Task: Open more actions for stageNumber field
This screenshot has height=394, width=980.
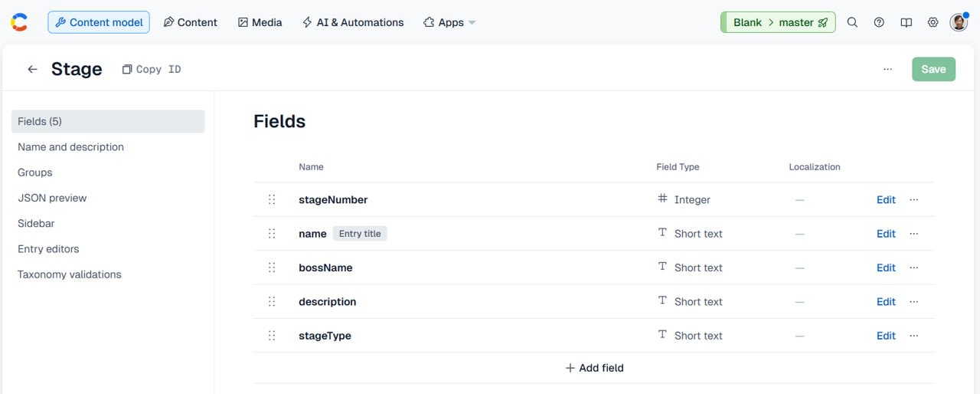Action: (x=913, y=199)
